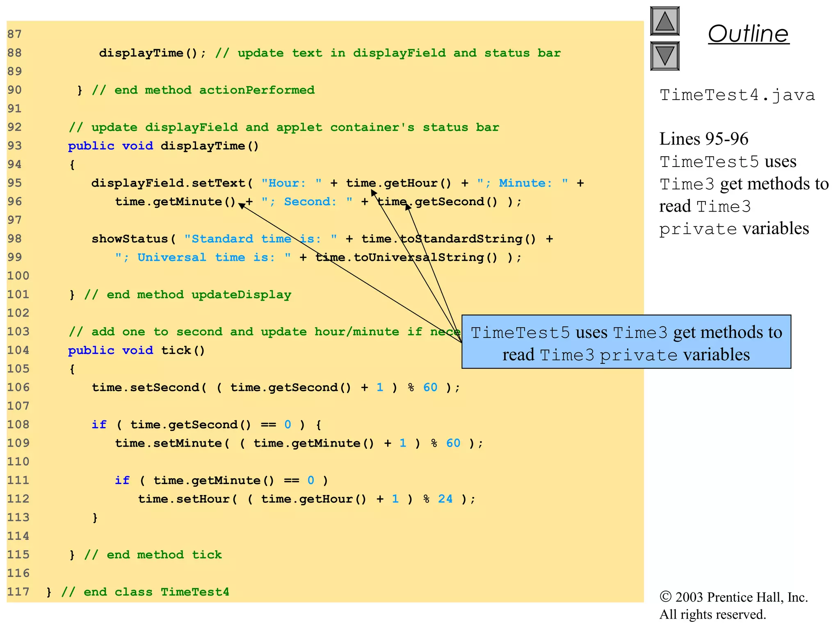This screenshot has height=630, width=840.
Task: Click line number 100
Action: tap(18, 276)
